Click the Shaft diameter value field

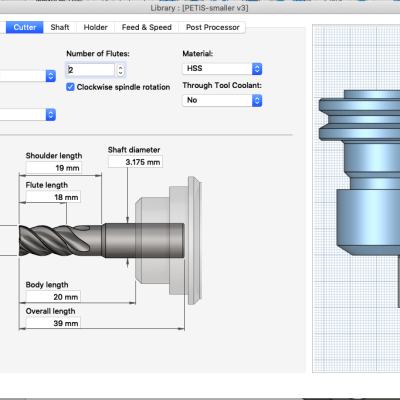click(x=135, y=162)
